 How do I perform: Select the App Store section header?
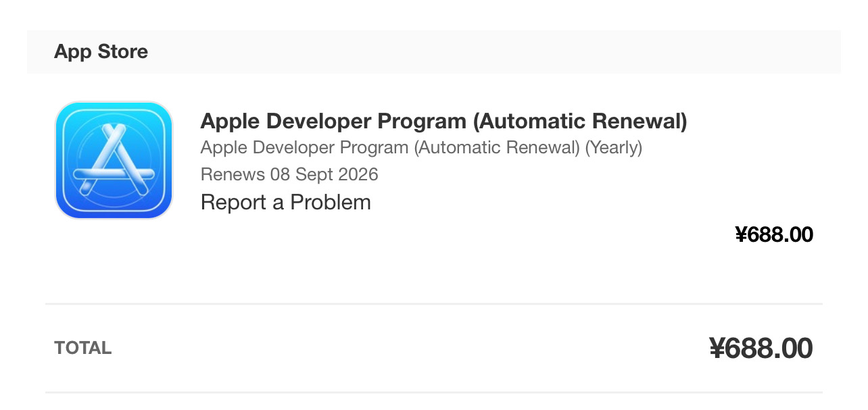pyautogui.click(x=101, y=52)
